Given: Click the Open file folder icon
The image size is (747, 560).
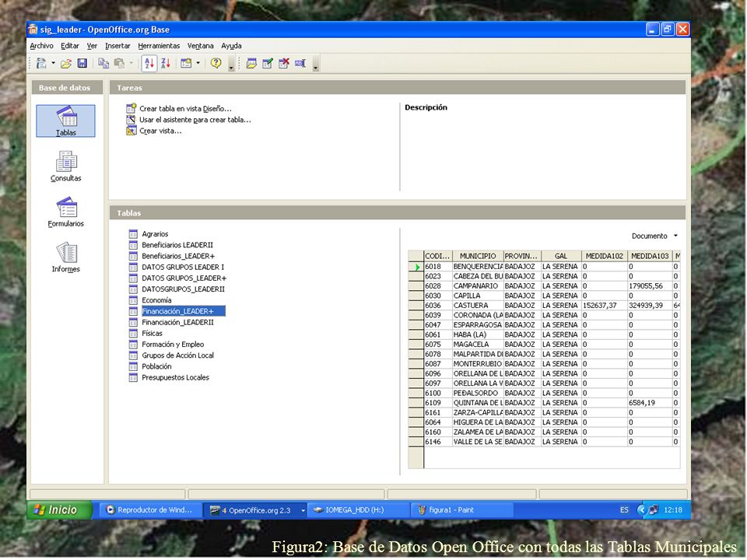Looking at the screenshot, I should click(x=66, y=63).
